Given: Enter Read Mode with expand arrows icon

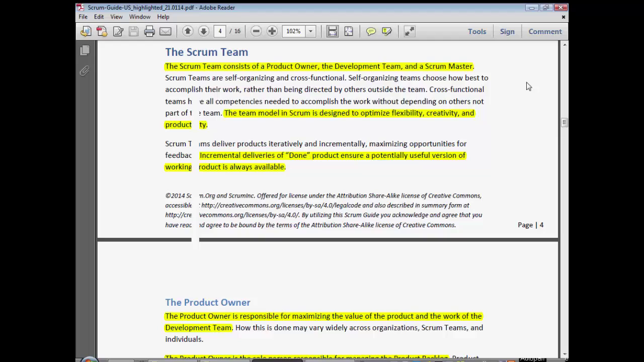Looking at the screenshot, I should coord(410,31).
